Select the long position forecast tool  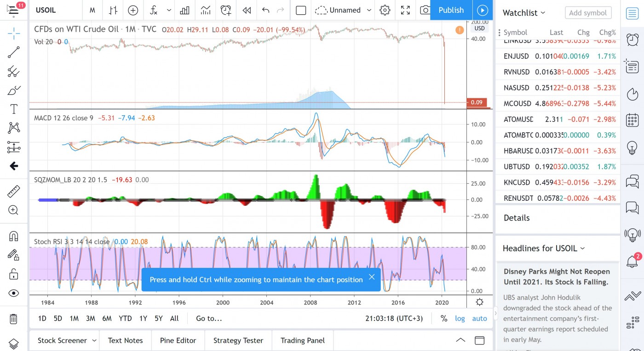pyautogui.click(x=14, y=147)
